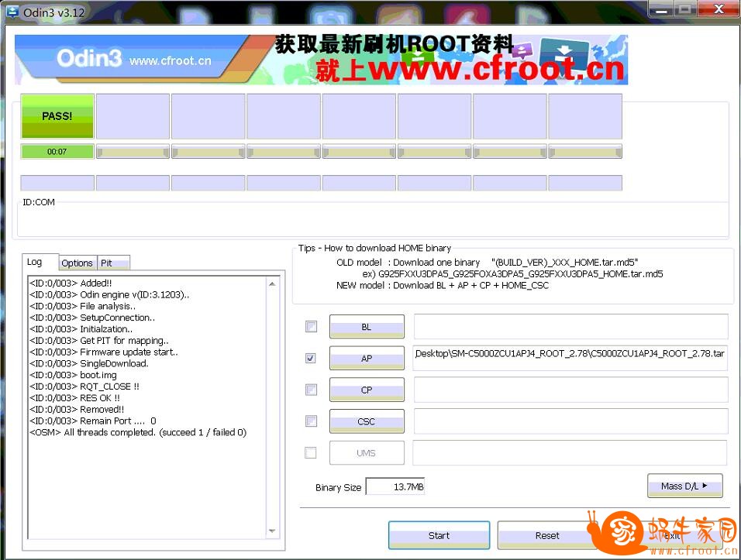Viewport: 741px width, 560px height.
Task: Select log line 'Get PIT for mapping..'
Action: click(99, 341)
